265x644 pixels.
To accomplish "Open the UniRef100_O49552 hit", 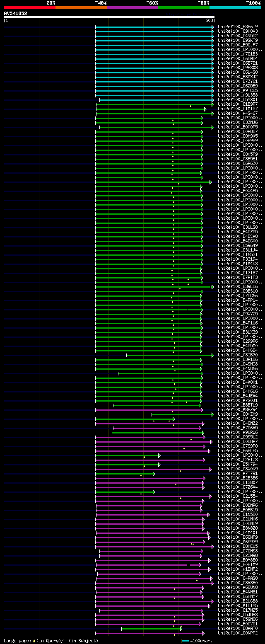I will tap(238, 36).
